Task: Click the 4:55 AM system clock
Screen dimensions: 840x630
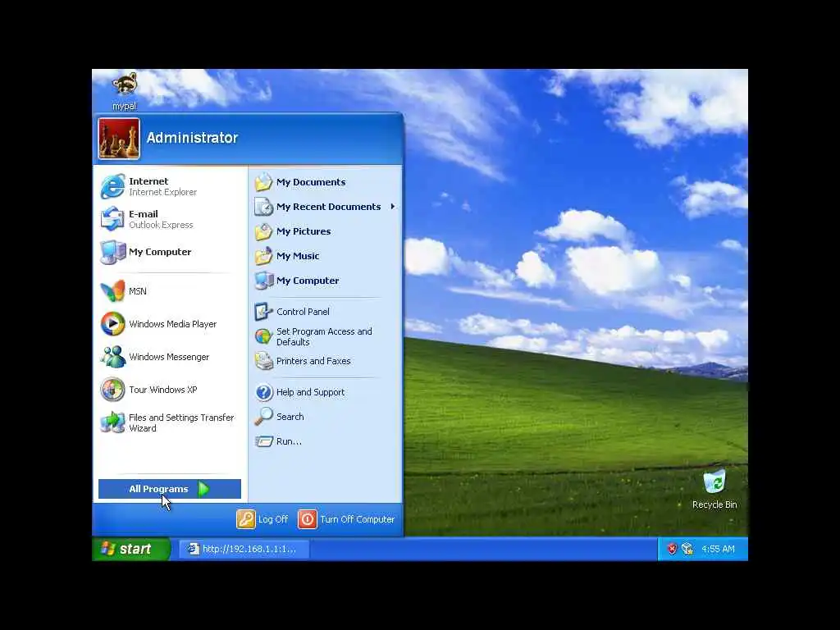Action: pos(718,549)
